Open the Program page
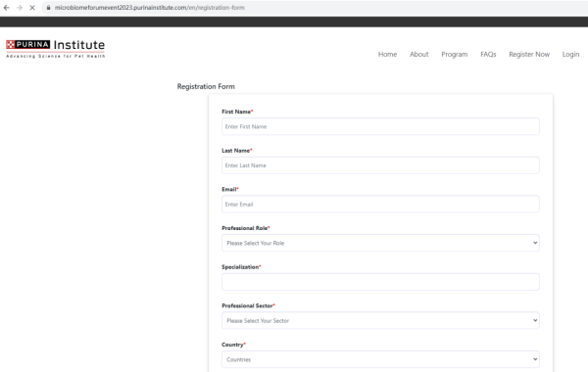 point(454,54)
